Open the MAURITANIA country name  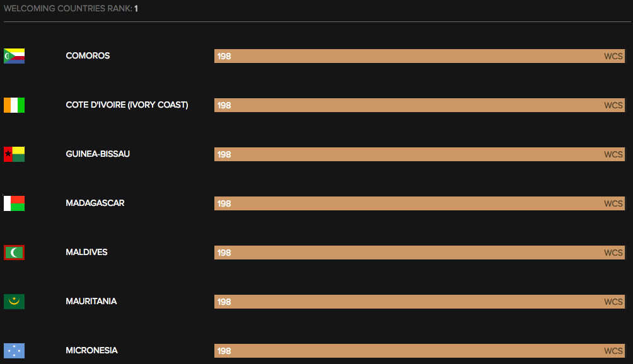91,302
